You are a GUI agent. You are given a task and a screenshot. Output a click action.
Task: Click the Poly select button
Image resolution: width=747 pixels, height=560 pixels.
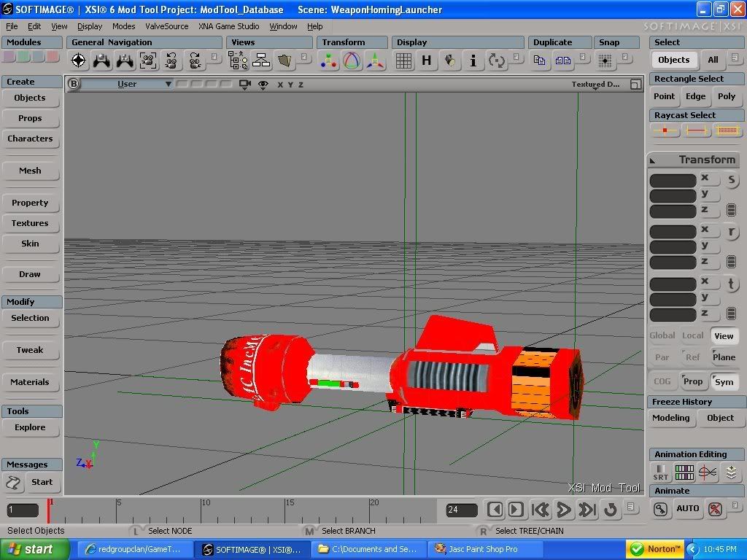tap(727, 97)
